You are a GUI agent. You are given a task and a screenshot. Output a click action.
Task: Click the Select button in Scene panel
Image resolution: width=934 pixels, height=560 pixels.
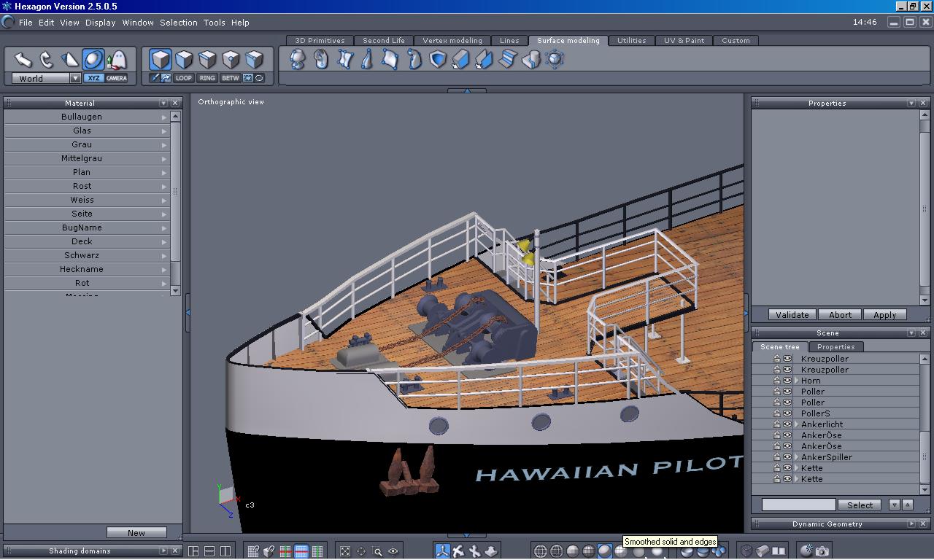coord(860,505)
